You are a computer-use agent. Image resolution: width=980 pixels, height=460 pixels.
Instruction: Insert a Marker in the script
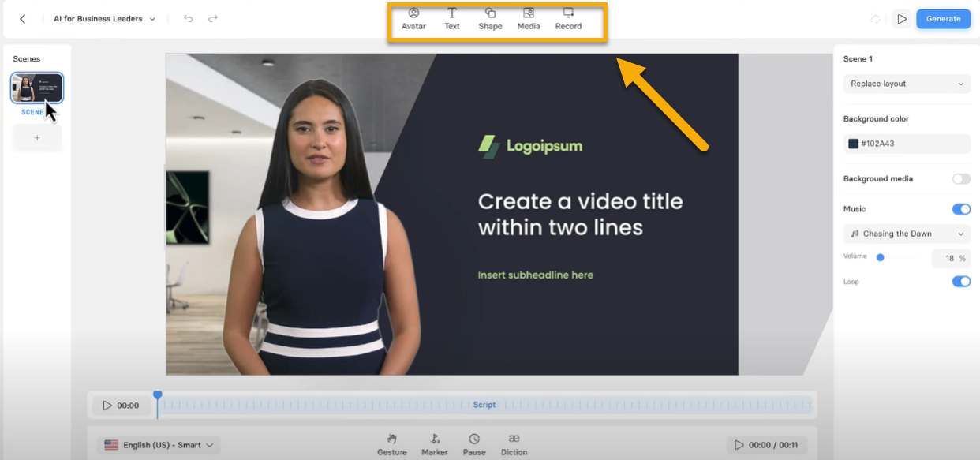[434, 444]
